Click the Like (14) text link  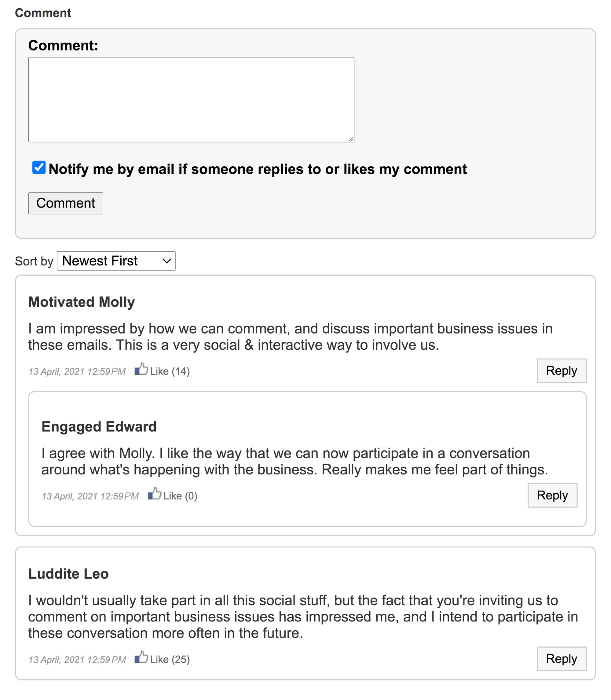click(x=170, y=371)
